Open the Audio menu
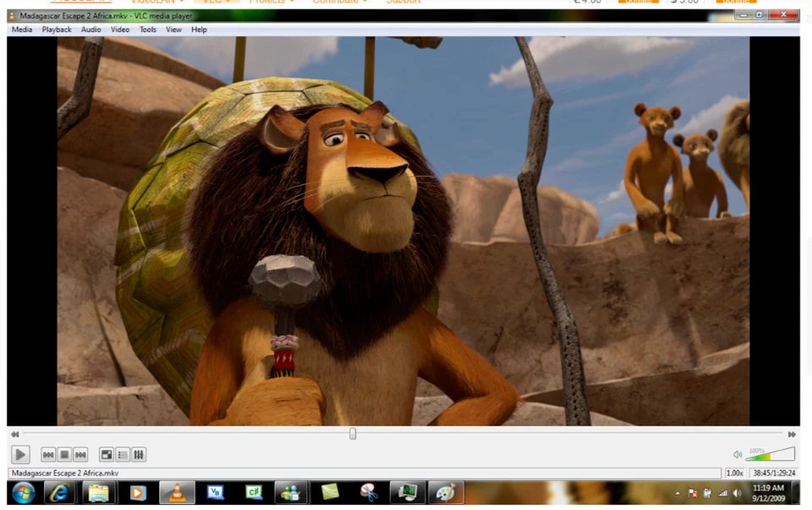The height and width of the screenshot is (510, 812). [x=91, y=30]
